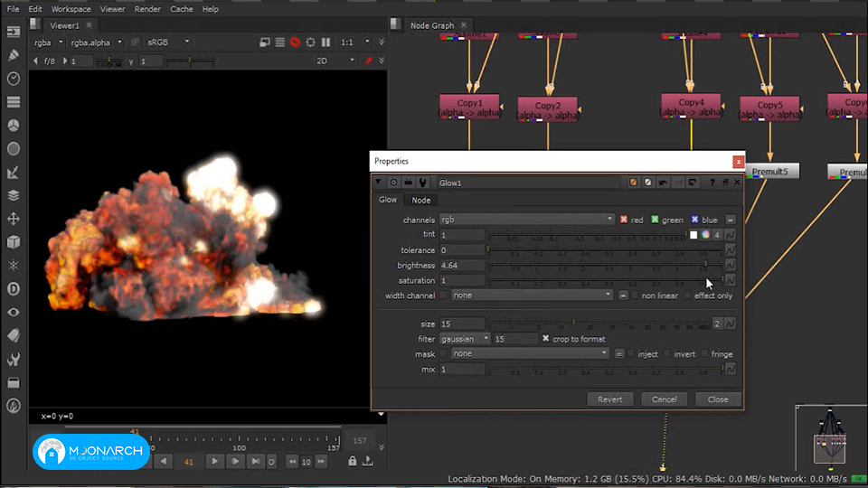This screenshot has height=488, width=868.
Task: Open the Color nodes wheel icon
Action: [x=14, y=126]
